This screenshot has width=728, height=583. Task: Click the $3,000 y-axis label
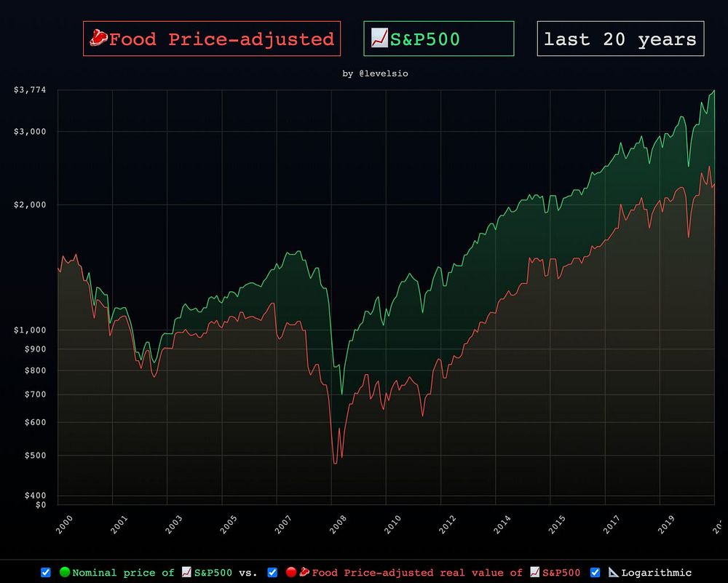click(x=30, y=131)
